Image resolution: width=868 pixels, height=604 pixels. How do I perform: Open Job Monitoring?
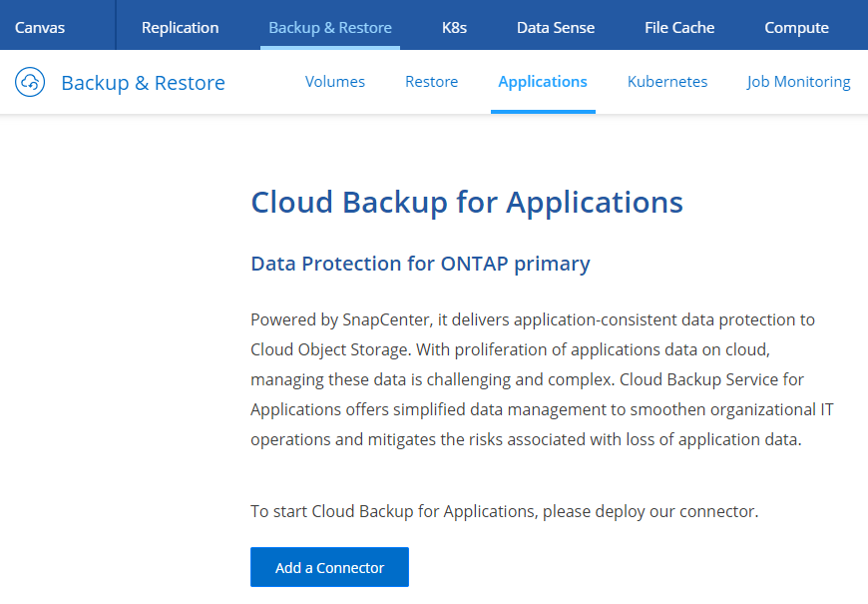(x=798, y=81)
